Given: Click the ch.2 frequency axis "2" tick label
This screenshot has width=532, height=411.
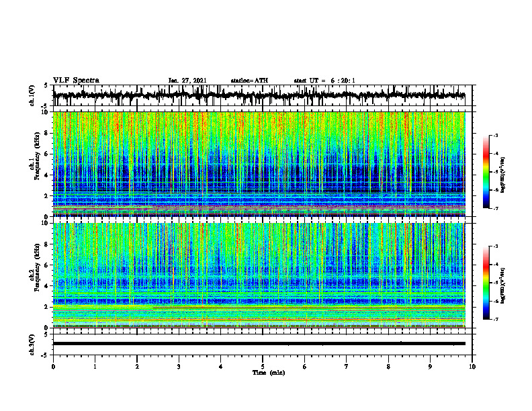Looking at the screenshot, I should click(x=47, y=307).
